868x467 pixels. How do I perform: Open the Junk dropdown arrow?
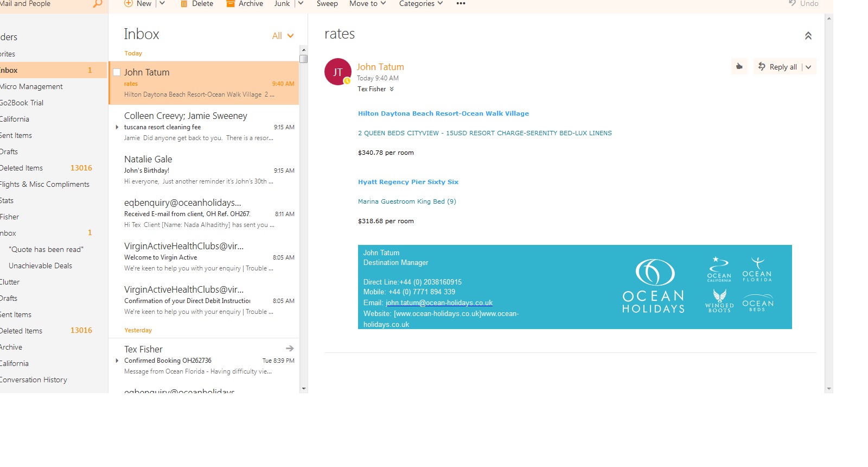(301, 3)
